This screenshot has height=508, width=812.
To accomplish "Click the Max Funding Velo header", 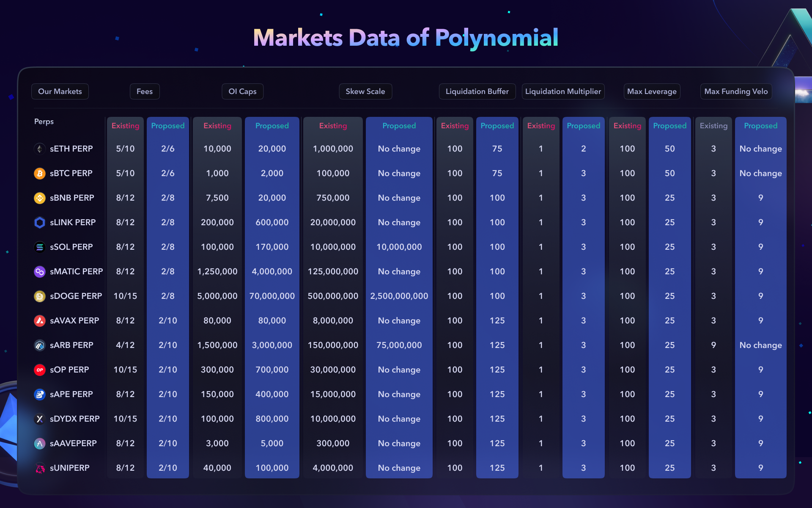I will 736,91.
